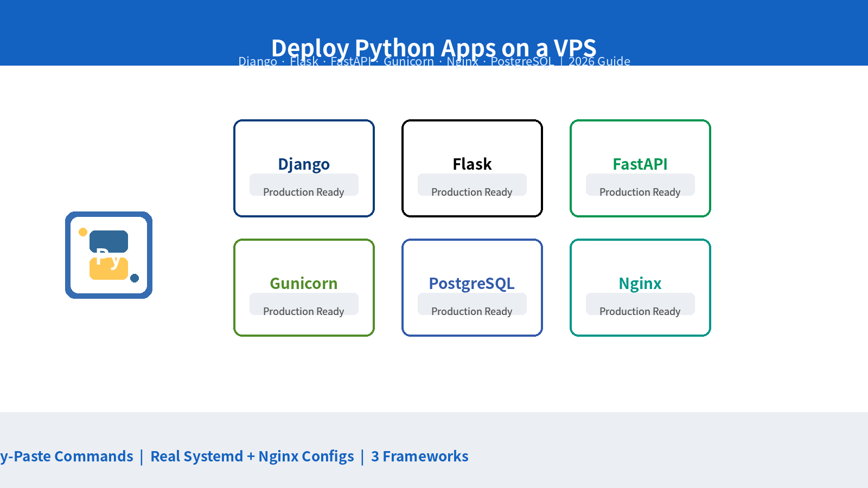Image resolution: width=868 pixels, height=488 pixels.
Task: Select the Flask card
Action: click(472, 168)
